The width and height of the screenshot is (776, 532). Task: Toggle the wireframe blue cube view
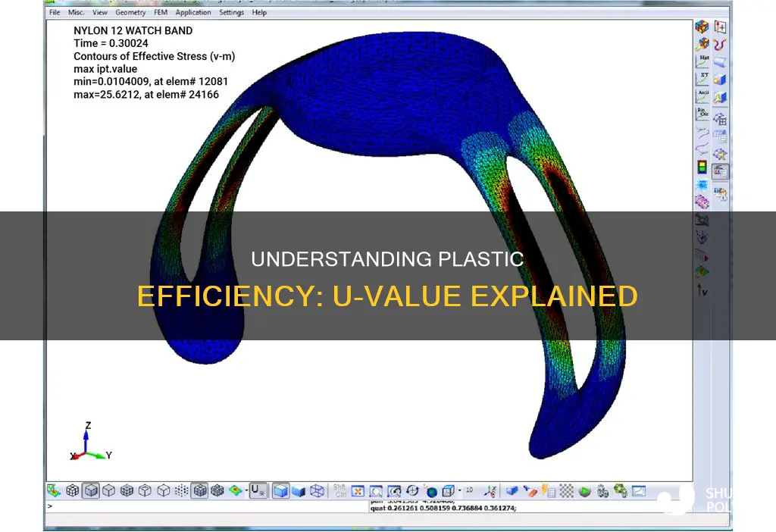[317, 490]
